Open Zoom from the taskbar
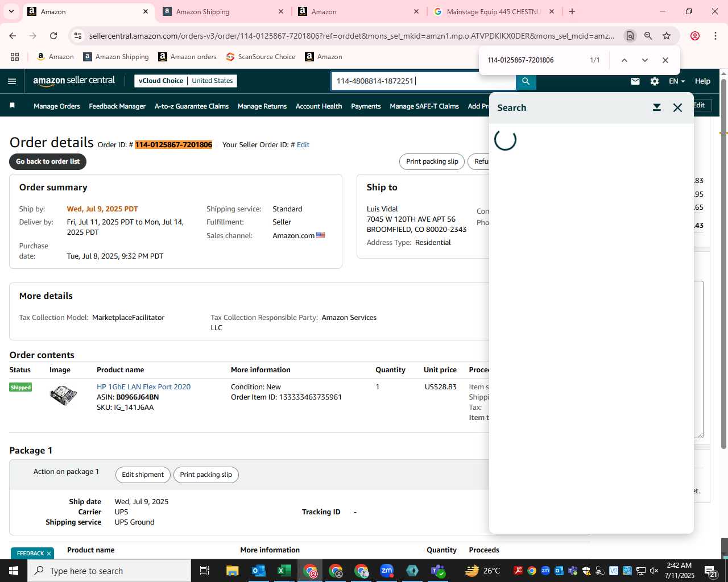This screenshot has width=728, height=582. (387, 571)
